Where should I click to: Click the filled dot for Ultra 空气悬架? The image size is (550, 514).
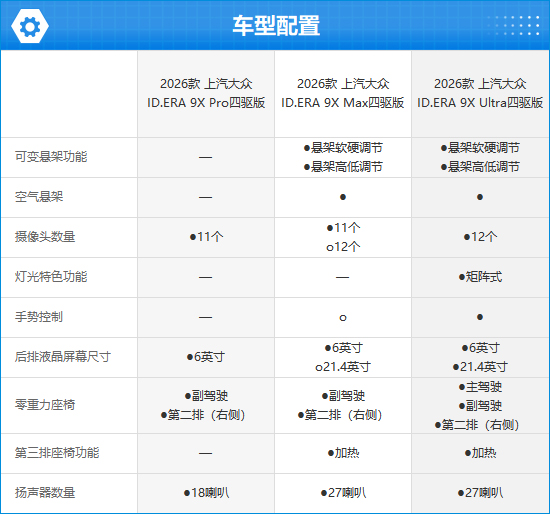[x=480, y=197]
